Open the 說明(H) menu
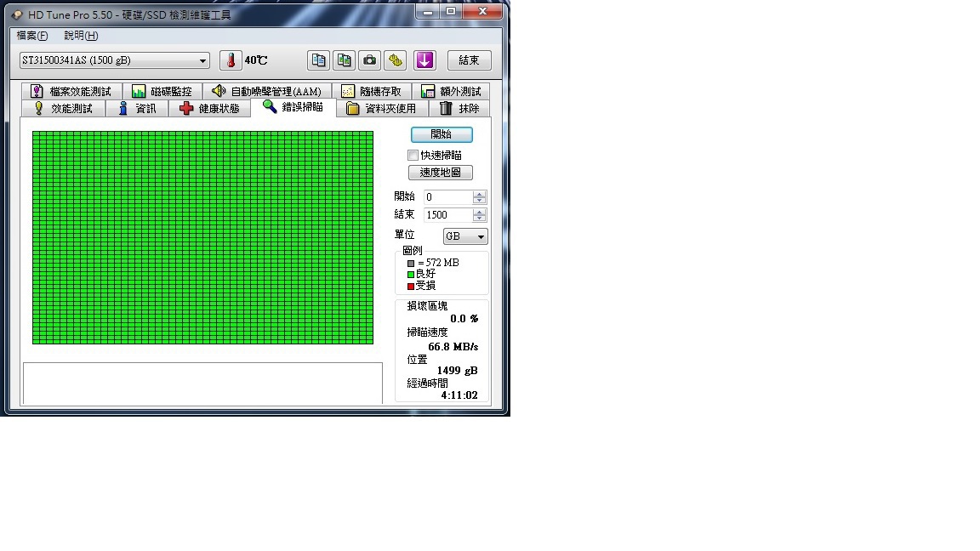 pos(82,36)
